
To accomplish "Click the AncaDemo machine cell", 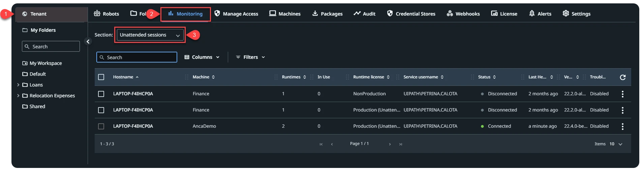I will pyautogui.click(x=204, y=126).
